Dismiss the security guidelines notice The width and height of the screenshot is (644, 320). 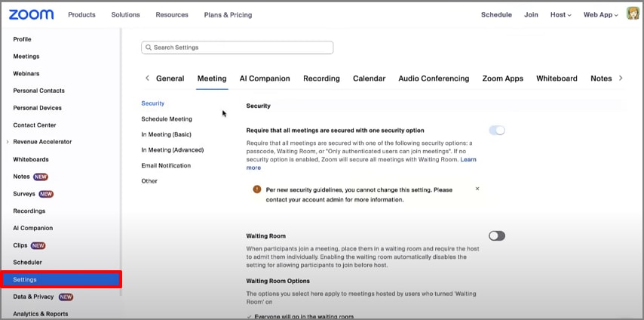click(477, 189)
